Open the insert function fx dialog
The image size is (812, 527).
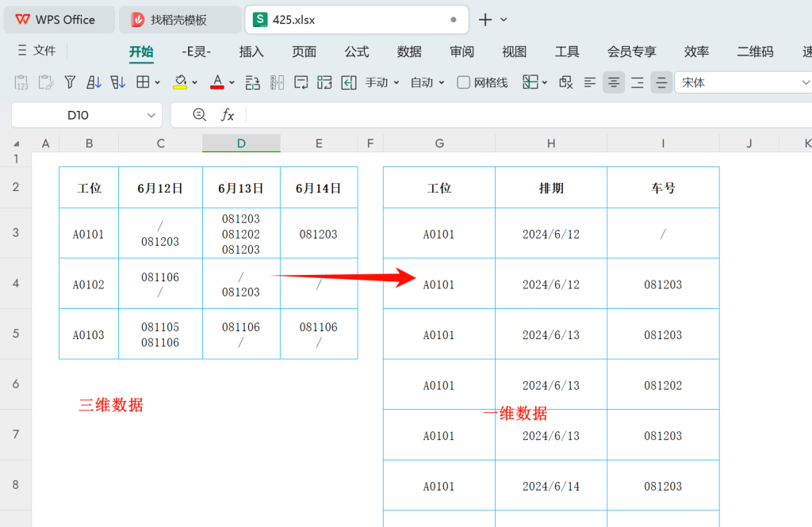(228, 115)
